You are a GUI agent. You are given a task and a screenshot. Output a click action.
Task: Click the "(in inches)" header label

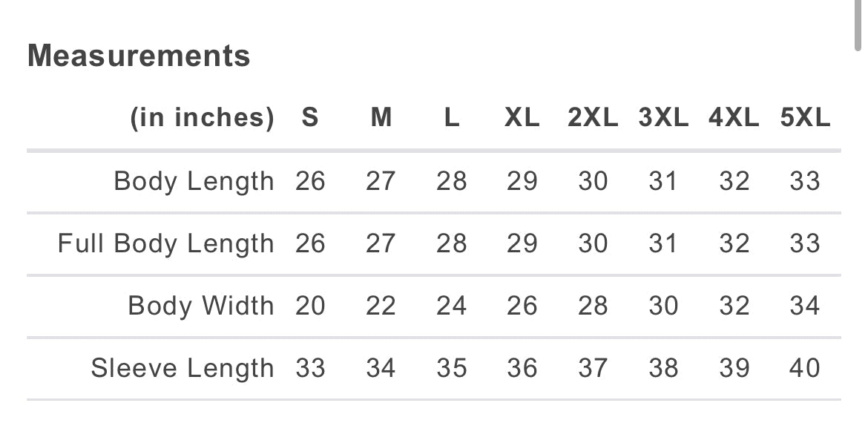[202, 117]
